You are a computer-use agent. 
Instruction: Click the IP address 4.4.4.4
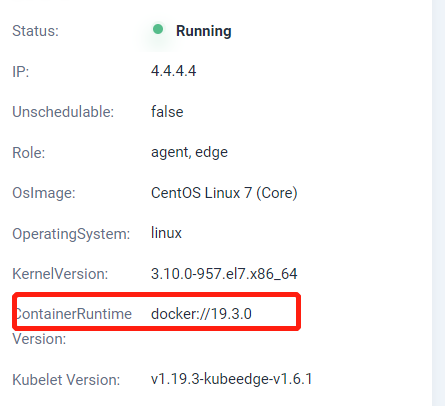pos(173,71)
